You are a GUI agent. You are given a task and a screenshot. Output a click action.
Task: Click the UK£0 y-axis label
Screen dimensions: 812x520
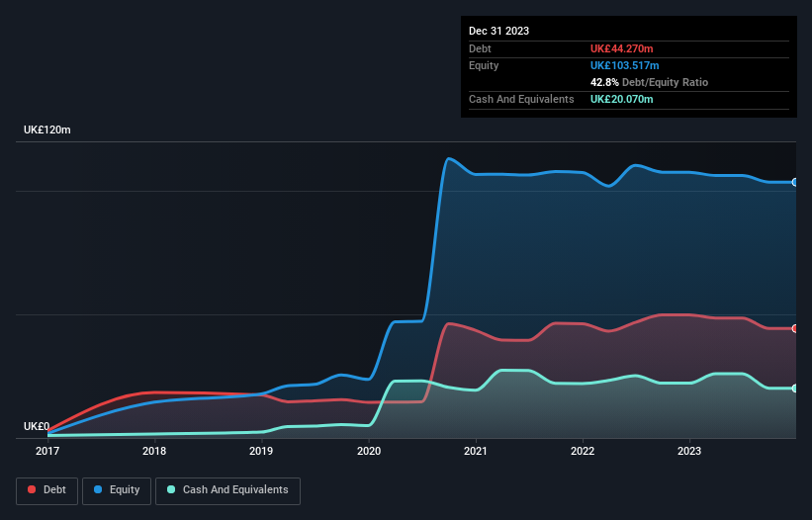click(37, 426)
